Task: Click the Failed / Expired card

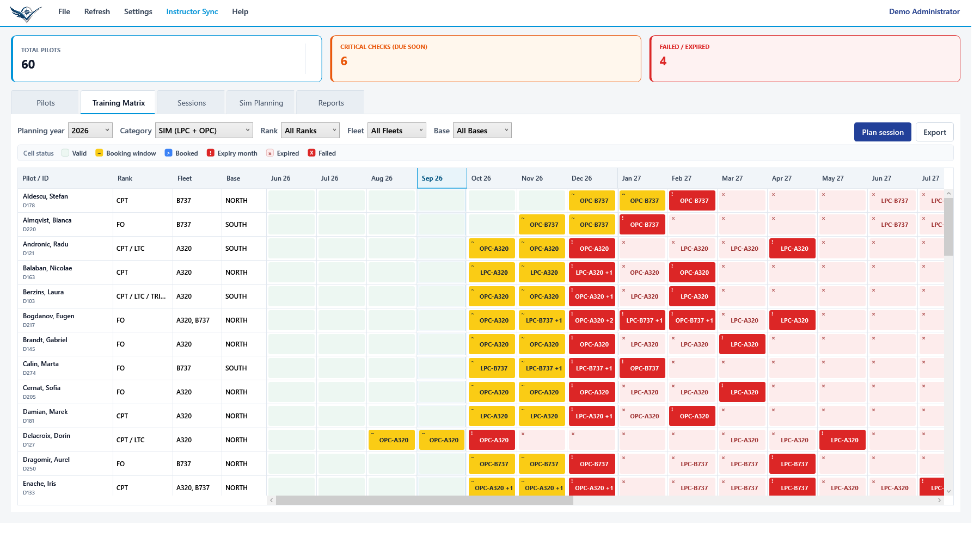Action: click(x=805, y=59)
